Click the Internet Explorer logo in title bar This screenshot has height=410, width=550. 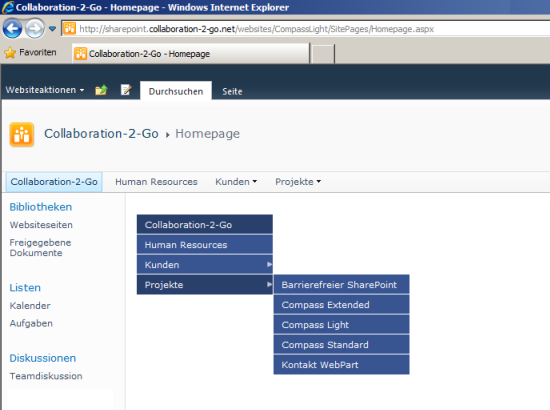tap(8, 7)
